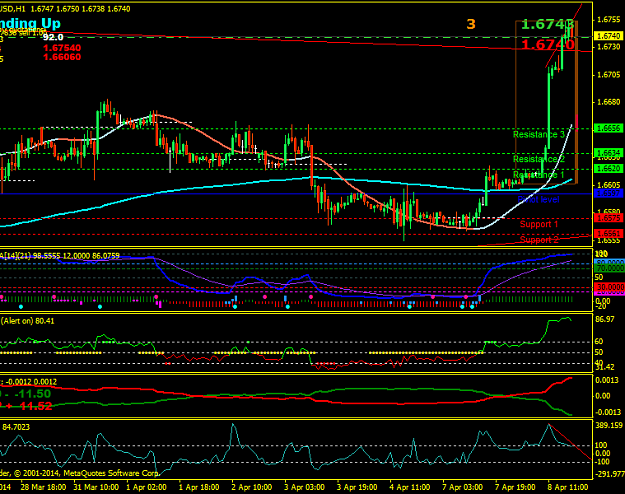Click the '1 Apr 02:00' time label
Image resolution: width=625 pixels, height=494 pixels.
[146, 487]
